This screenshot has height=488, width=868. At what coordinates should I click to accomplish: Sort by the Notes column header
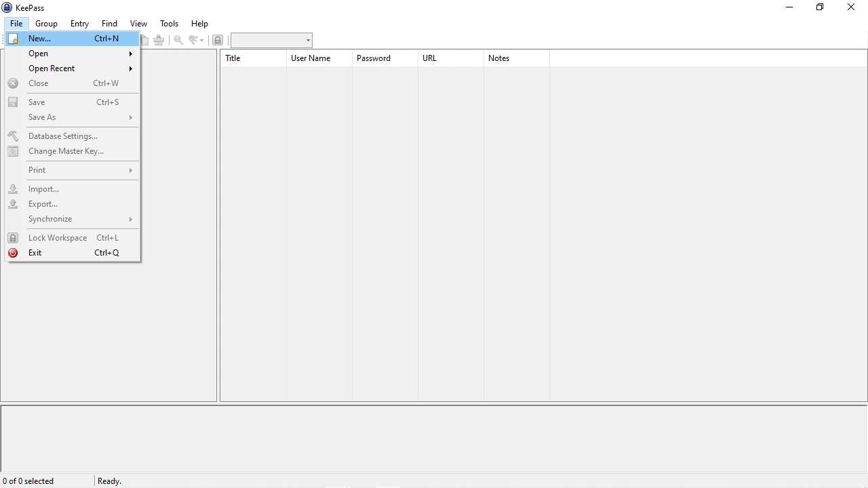point(517,58)
